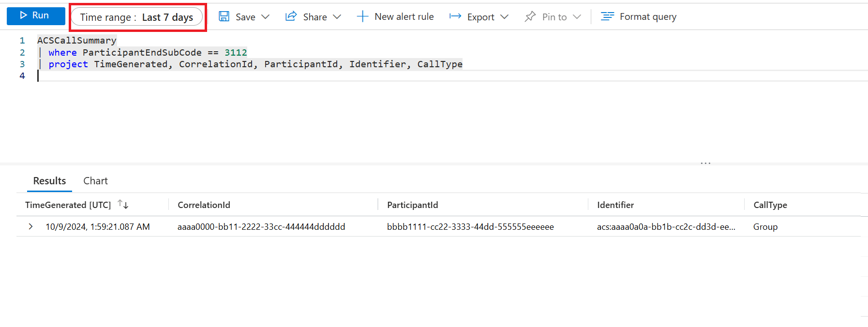Click the Format query lines icon
Viewport: 868px width, 327px height.
click(607, 17)
